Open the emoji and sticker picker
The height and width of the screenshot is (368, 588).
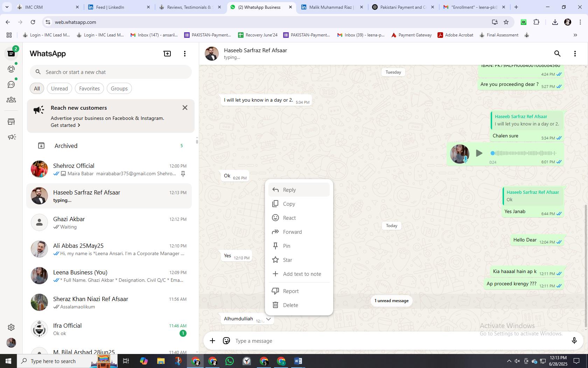[x=226, y=341]
